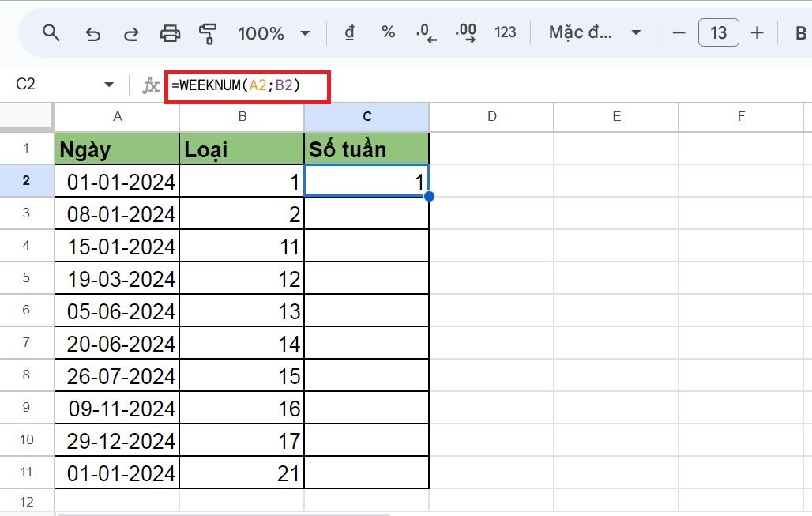Image resolution: width=812 pixels, height=516 pixels.
Task: Select row 12 header
Action: click(26, 502)
